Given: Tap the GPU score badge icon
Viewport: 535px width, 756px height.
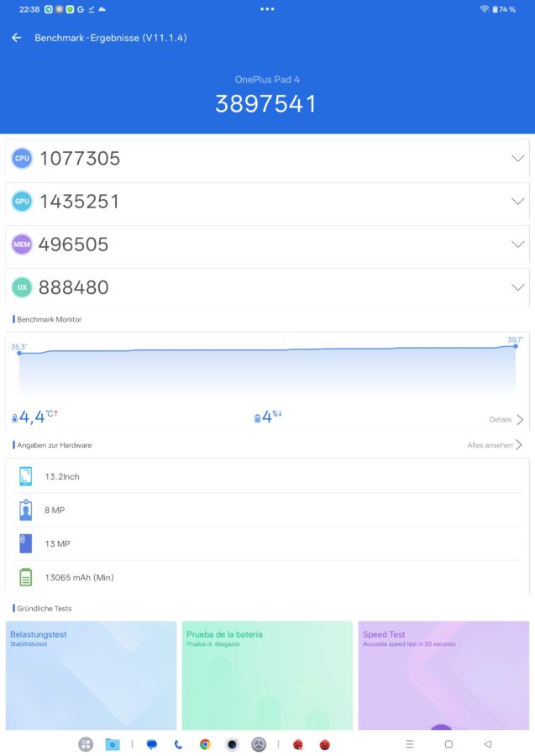Looking at the screenshot, I should (22, 201).
